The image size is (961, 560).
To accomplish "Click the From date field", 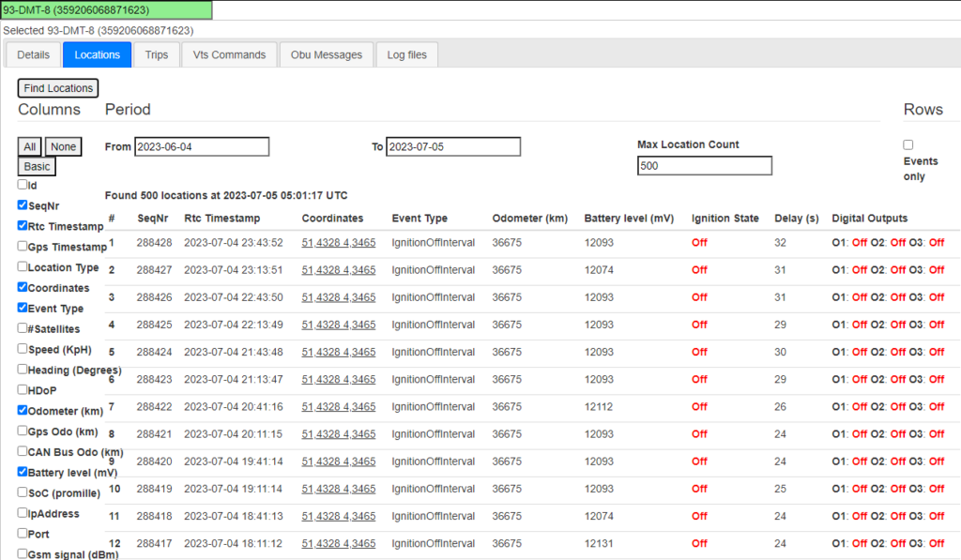I will click(x=201, y=147).
